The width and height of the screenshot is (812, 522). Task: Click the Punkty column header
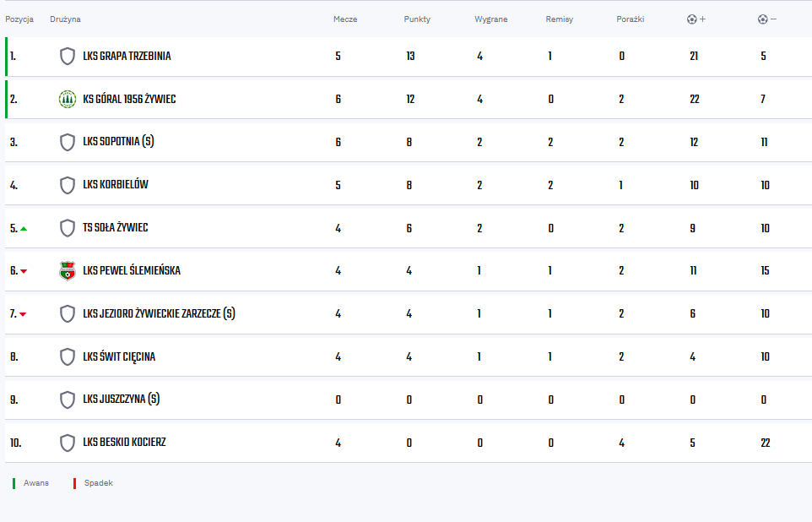click(417, 19)
